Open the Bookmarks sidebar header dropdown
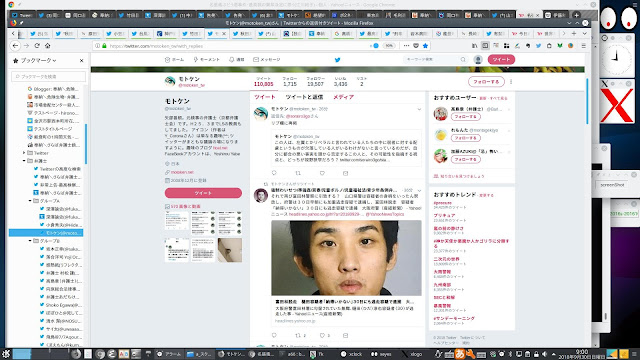Image resolution: width=640 pixels, height=360 pixels. click(x=35, y=60)
